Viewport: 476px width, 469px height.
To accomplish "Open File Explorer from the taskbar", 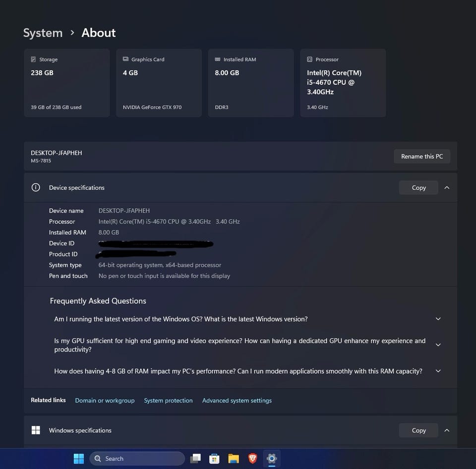I will (234, 459).
